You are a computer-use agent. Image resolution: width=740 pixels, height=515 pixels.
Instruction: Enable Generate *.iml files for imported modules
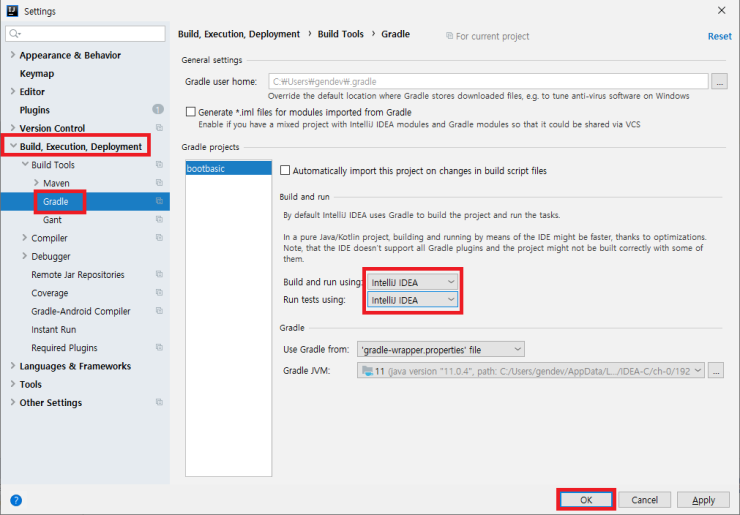coord(192,112)
